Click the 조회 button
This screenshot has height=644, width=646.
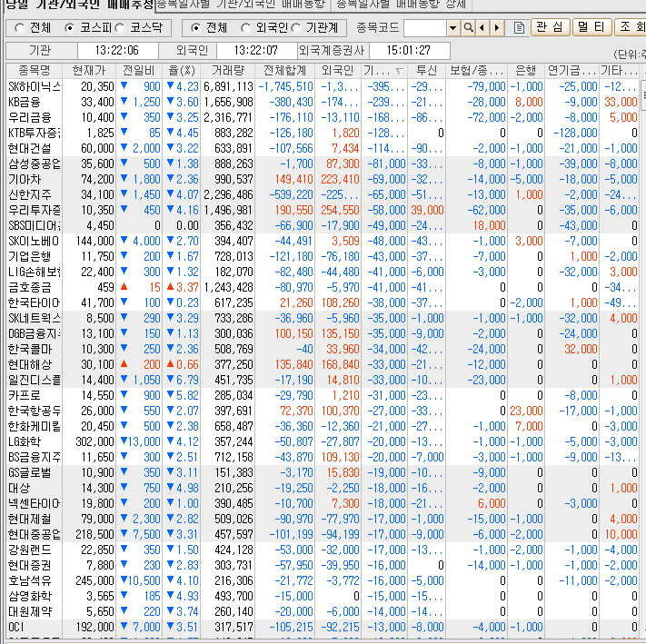(x=631, y=27)
